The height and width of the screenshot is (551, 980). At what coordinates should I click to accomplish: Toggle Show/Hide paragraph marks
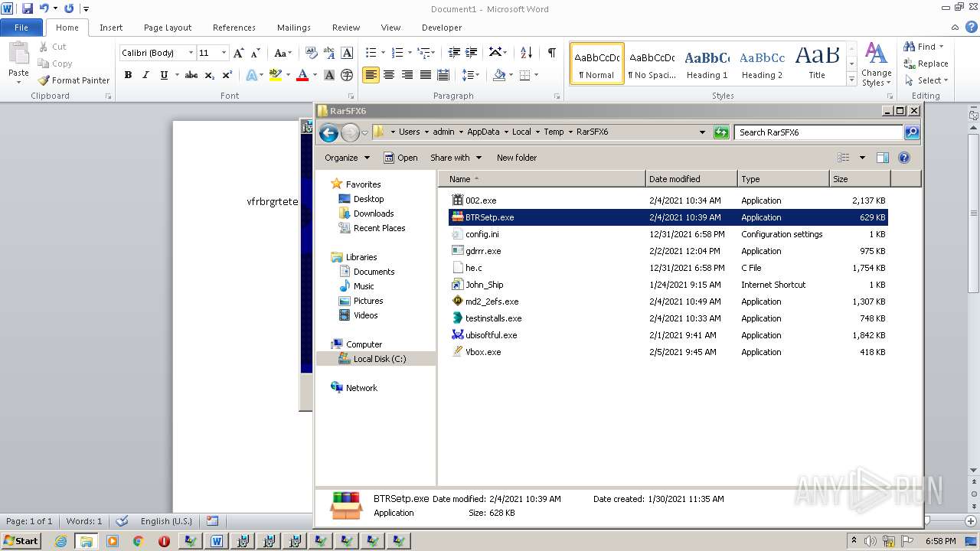point(551,53)
